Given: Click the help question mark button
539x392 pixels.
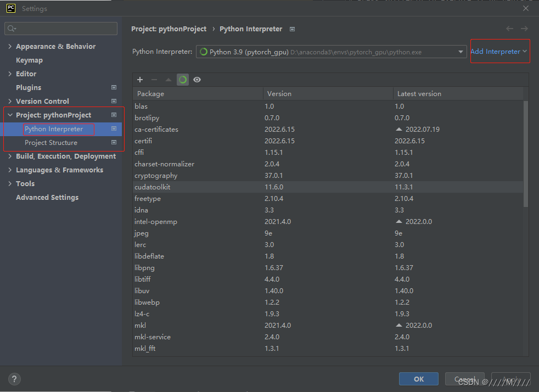Looking at the screenshot, I should 14,379.
